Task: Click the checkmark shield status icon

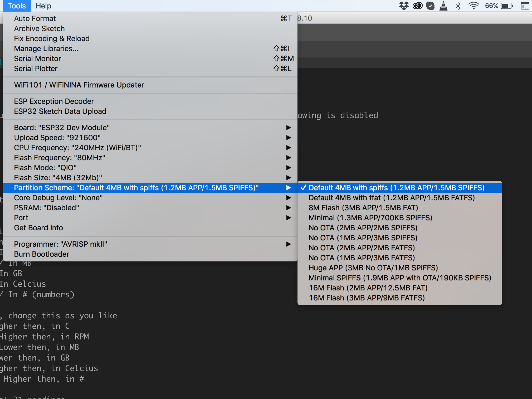Action: click(x=431, y=6)
